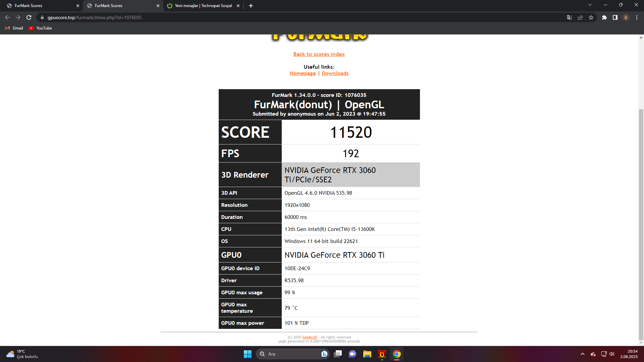Open a new browser tab
644x362 pixels.
point(251,6)
